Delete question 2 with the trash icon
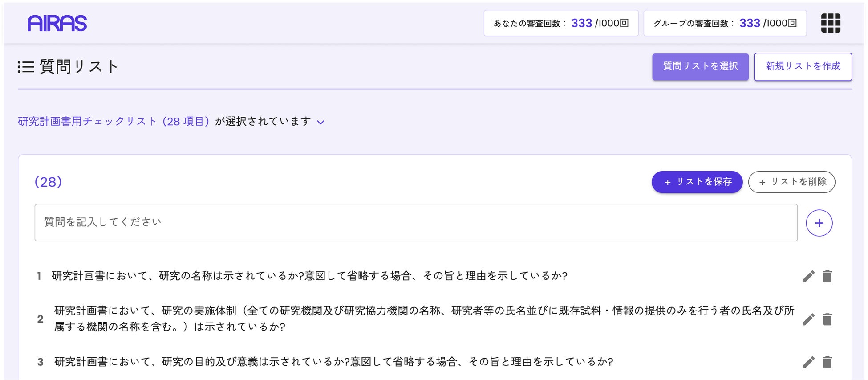The width and height of the screenshot is (868, 380). 827,319
